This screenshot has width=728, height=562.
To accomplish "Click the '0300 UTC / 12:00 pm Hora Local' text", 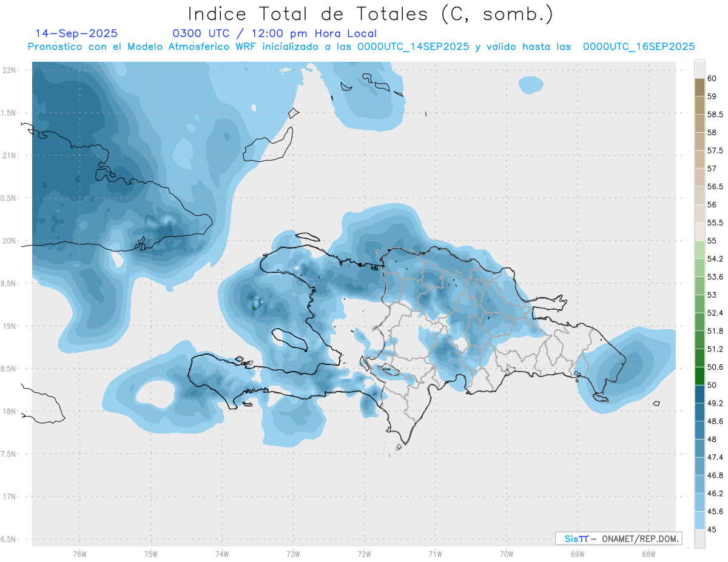I will pyautogui.click(x=275, y=34).
